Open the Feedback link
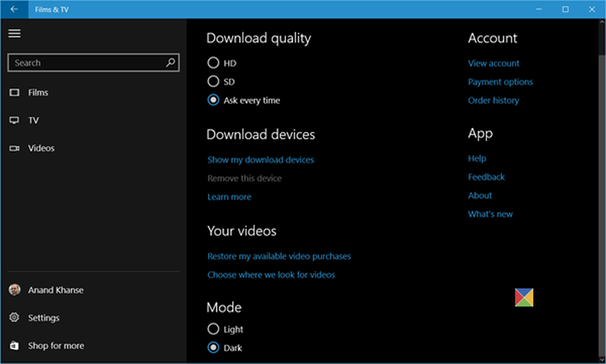This screenshot has height=364, width=606. click(x=486, y=177)
